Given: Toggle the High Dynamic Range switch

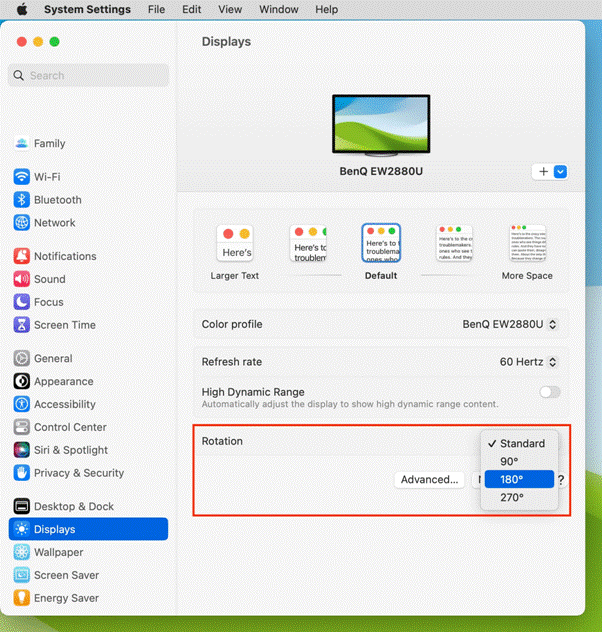Looking at the screenshot, I should tap(550, 392).
